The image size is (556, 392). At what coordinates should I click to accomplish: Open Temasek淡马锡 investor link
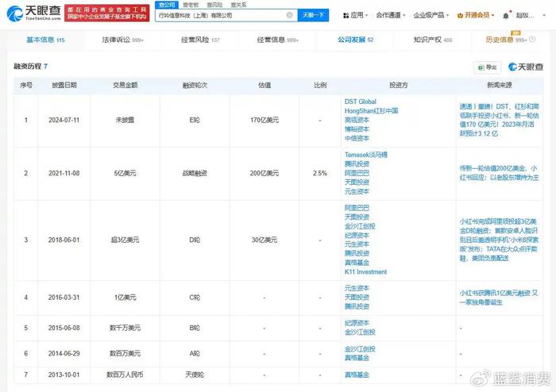366,155
